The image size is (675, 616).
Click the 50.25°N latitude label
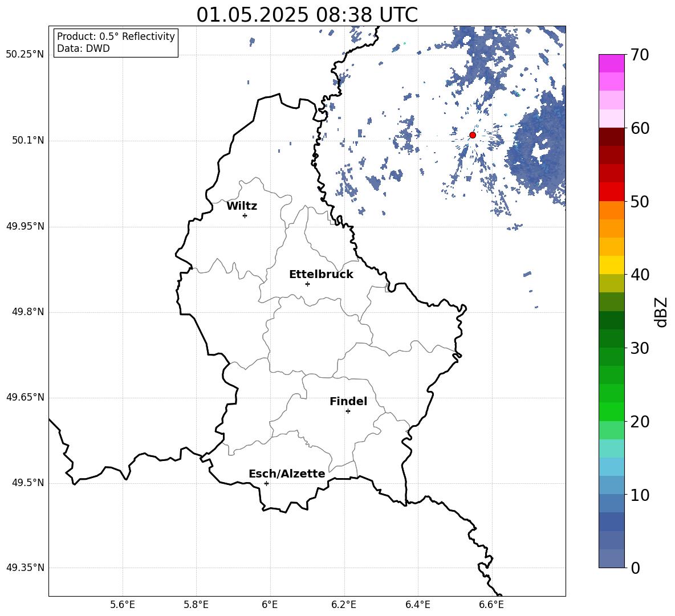25,55
